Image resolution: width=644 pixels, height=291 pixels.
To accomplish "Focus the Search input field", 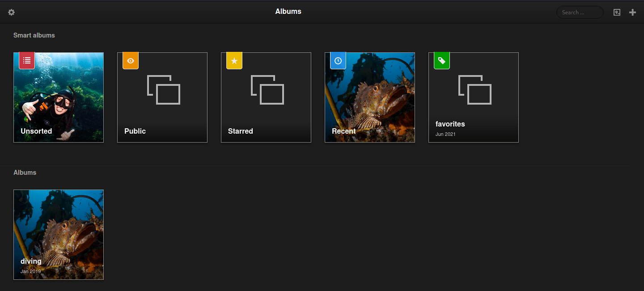I will (580, 13).
